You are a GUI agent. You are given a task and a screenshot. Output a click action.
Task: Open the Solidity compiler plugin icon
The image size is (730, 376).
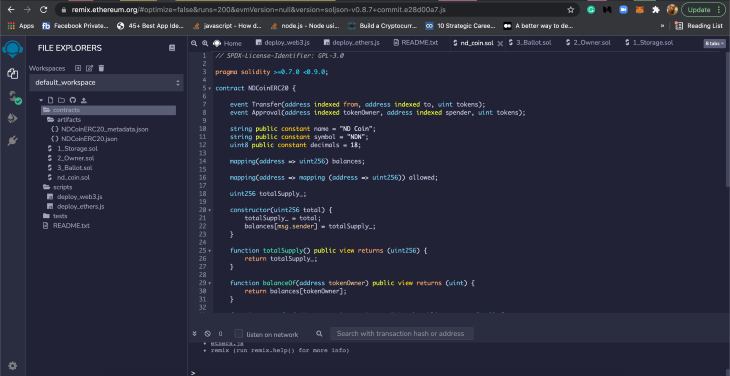[14, 97]
